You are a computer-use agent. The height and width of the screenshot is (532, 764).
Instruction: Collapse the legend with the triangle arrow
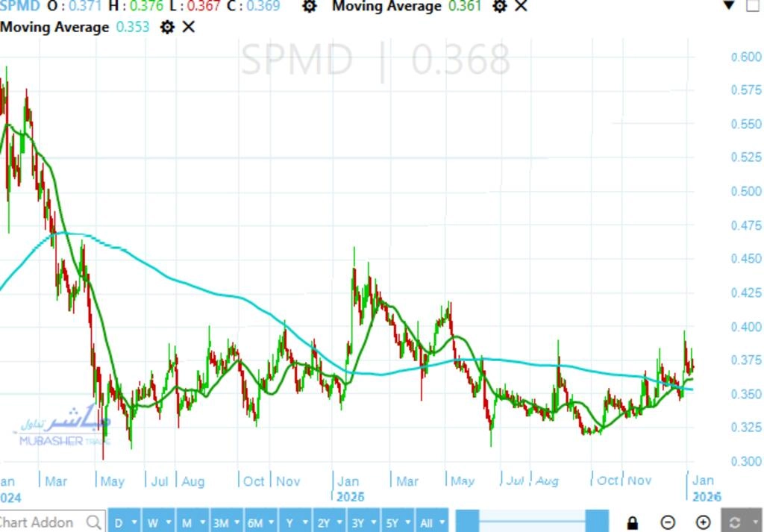(x=730, y=6)
